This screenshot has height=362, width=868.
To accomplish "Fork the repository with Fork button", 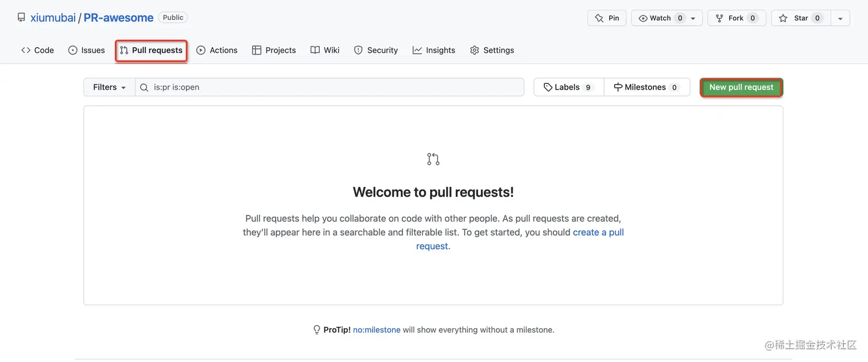I will click(x=736, y=18).
